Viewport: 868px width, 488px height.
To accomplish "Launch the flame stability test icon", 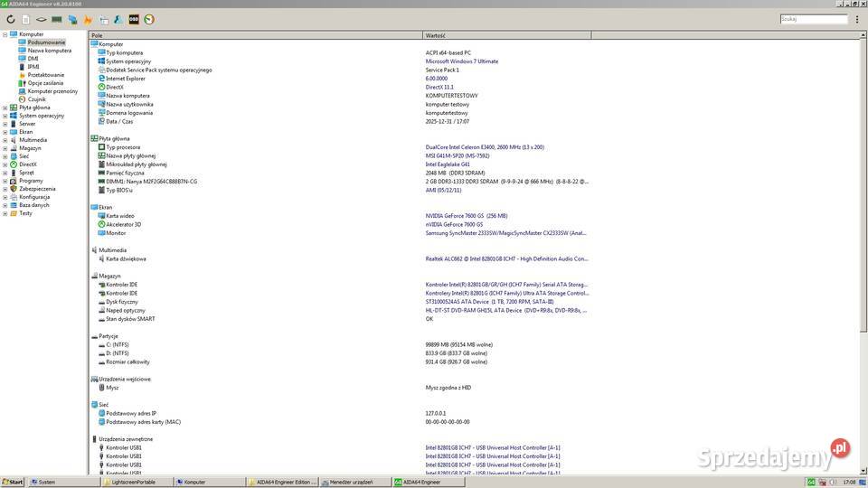I will (87, 19).
